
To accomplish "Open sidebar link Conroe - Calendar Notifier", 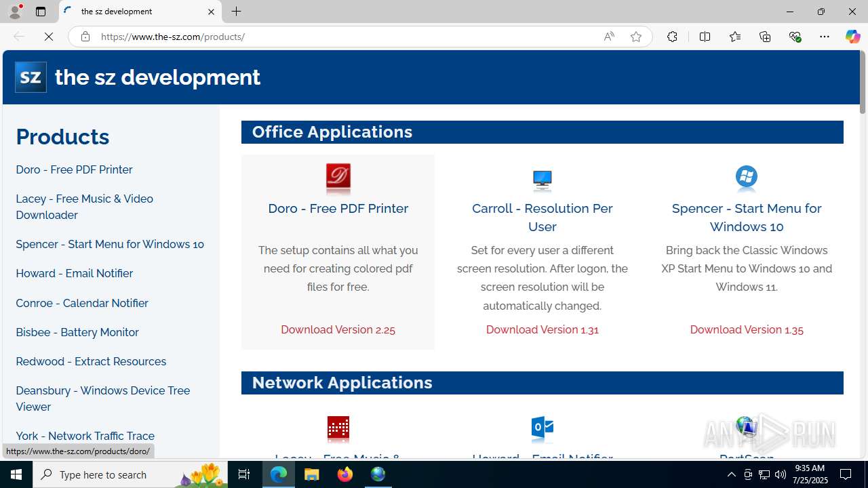I will click(x=82, y=303).
